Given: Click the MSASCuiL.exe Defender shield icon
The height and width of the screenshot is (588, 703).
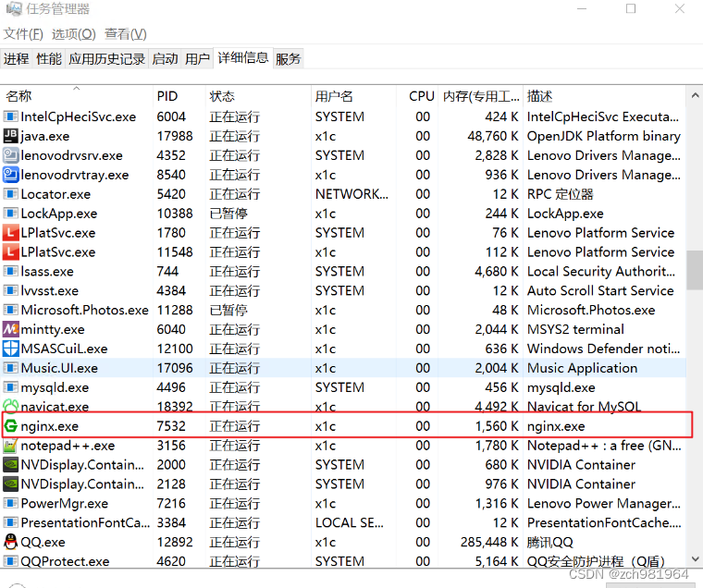Looking at the screenshot, I should 10,349.
